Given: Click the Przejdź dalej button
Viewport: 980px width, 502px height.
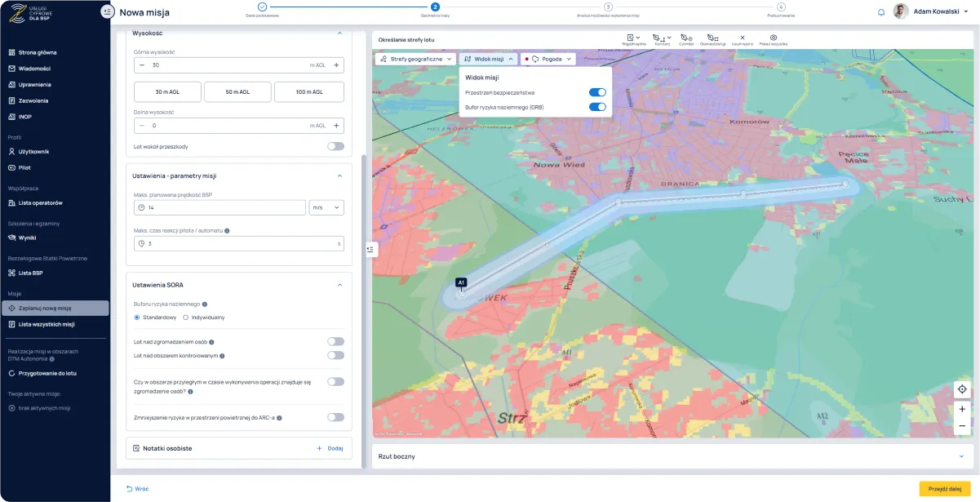Looking at the screenshot, I should tap(944, 488).
